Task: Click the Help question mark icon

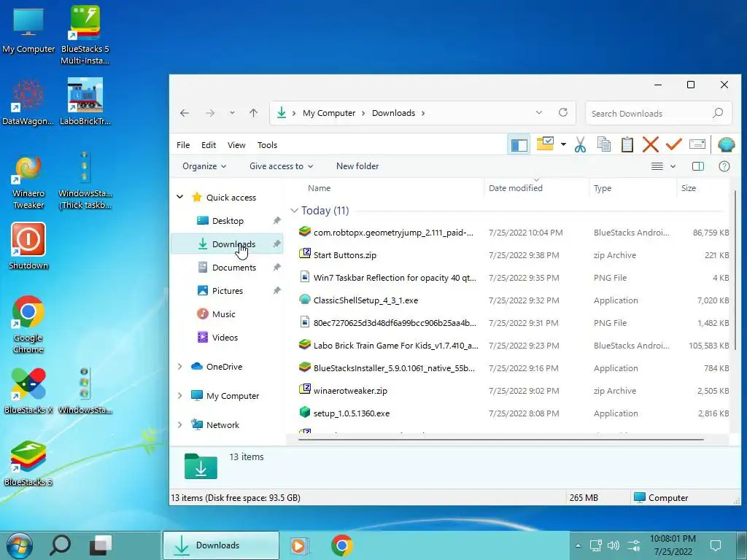Action: point(724,166)
